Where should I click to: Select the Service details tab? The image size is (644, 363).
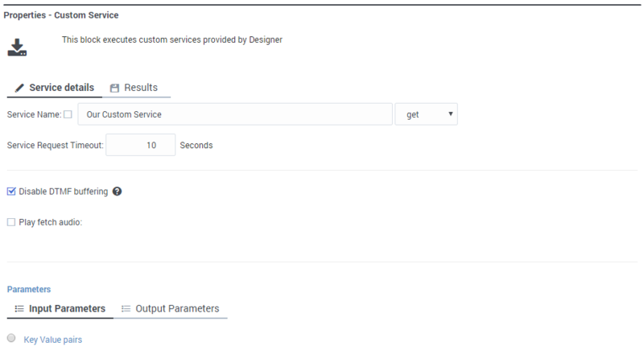click(55, 88)
